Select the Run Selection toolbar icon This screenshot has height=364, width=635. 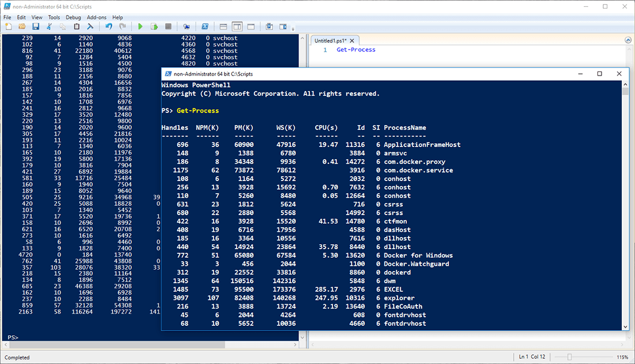coord(155,26)
